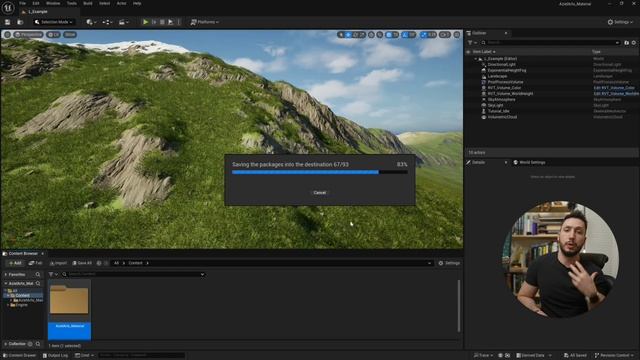
Task: Open the Output Log from status bar
Action: (x=56, y=356)
